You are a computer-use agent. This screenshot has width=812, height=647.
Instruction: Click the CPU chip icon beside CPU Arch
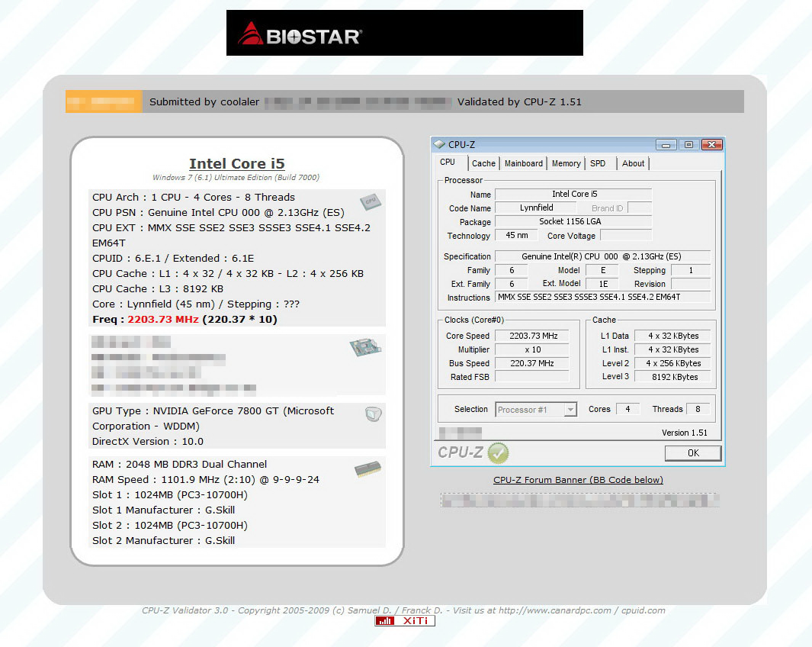tap(370, 201)
